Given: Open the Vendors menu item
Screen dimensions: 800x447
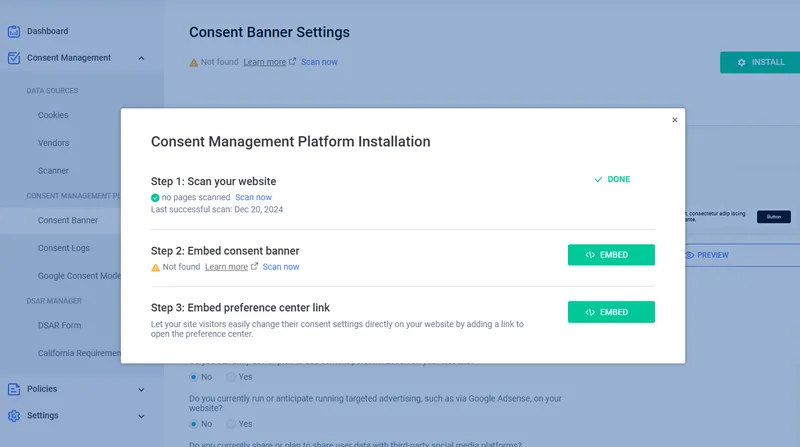Looking at the screenshot, I should pos(54,143).
